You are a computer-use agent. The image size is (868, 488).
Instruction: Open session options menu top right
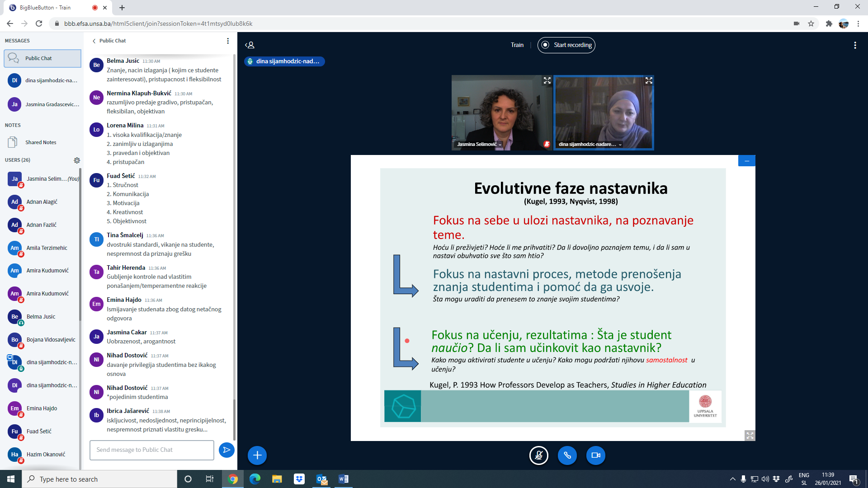click(x=855, y=45)
